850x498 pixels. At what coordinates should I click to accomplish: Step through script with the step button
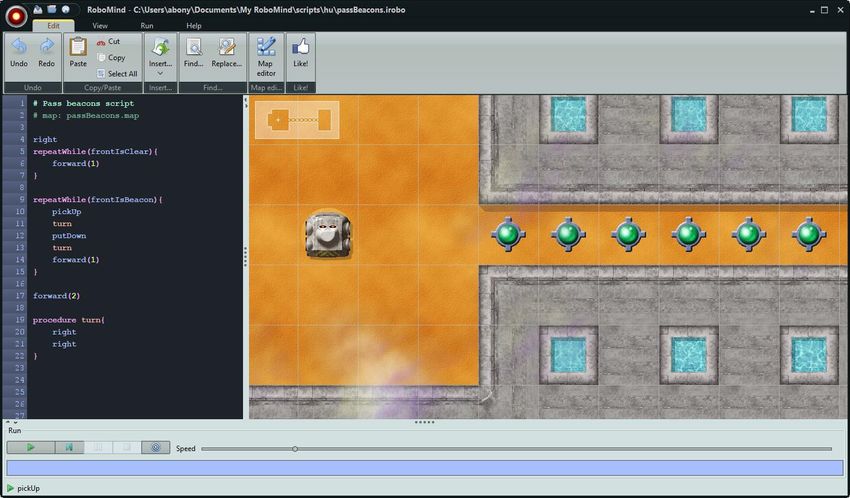69,448
